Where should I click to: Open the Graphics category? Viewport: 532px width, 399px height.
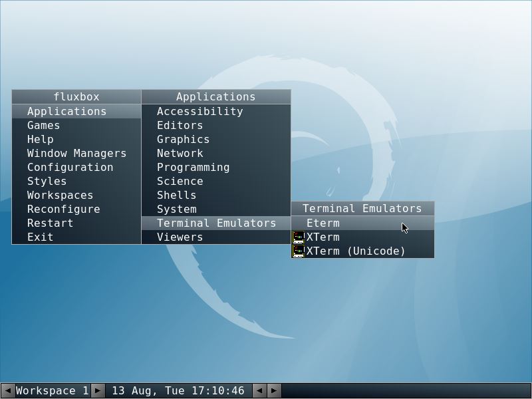coord(215,139)
